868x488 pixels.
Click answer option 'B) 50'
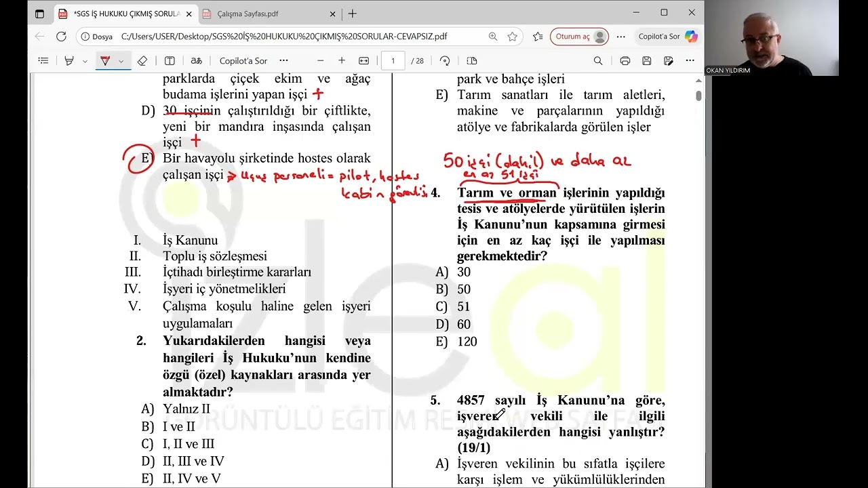pyautogui.click(x=453, y=289)
